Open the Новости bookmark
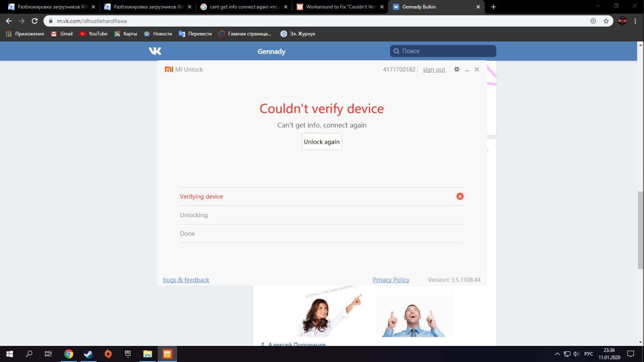This screenshot has width=644, height=362. 158,34
